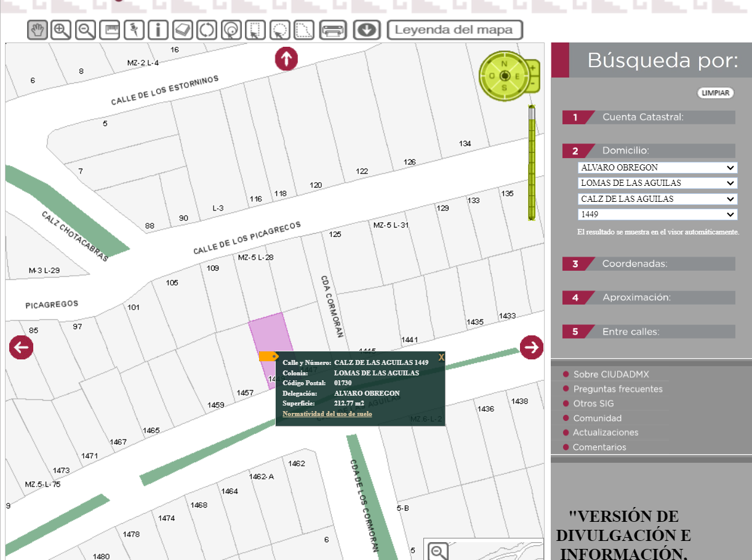Select the ruler measurement tool
Image resolution: width=752 pixels, height=560 pixels.
110,30
